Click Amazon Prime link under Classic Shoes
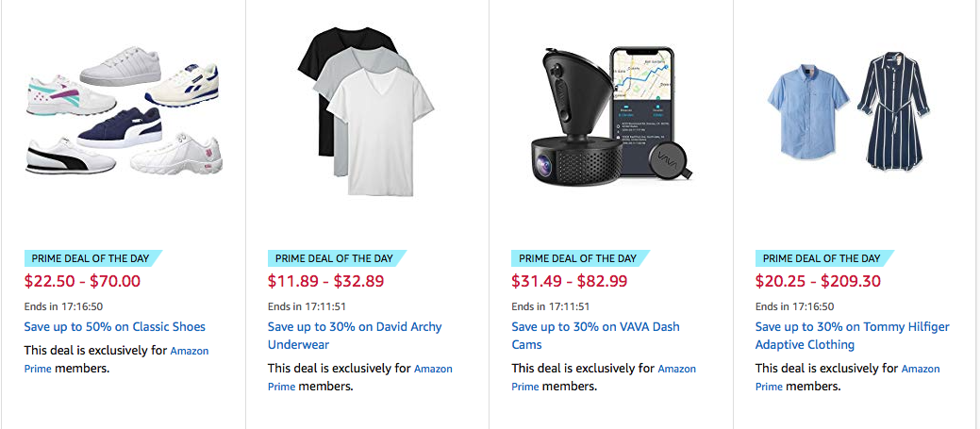This screenshot has height=429, width=980. [190, 351]
